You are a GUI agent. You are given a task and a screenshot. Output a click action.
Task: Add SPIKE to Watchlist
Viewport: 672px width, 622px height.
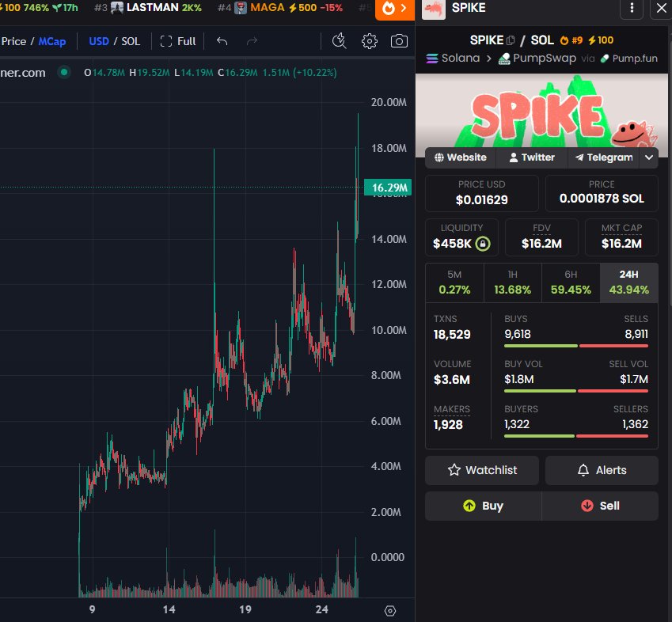tap(482, 470)
